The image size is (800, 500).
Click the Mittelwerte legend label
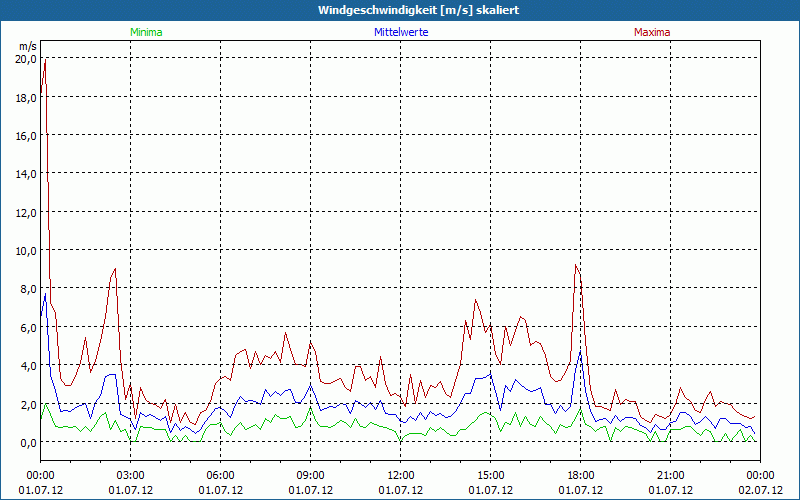pyautogui.click(x=401, y=32)
